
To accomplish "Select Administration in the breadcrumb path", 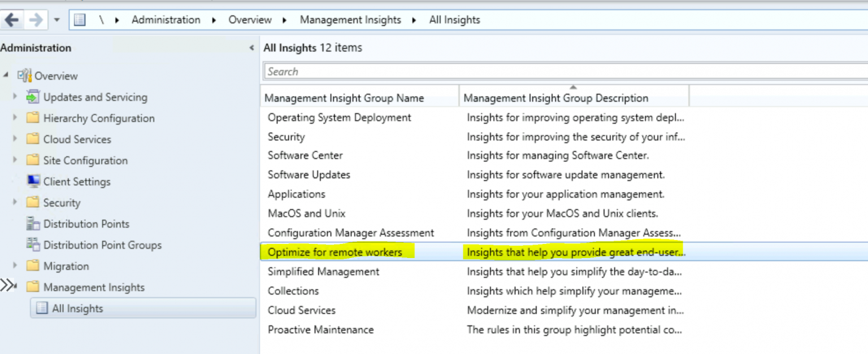I will 166,19.
